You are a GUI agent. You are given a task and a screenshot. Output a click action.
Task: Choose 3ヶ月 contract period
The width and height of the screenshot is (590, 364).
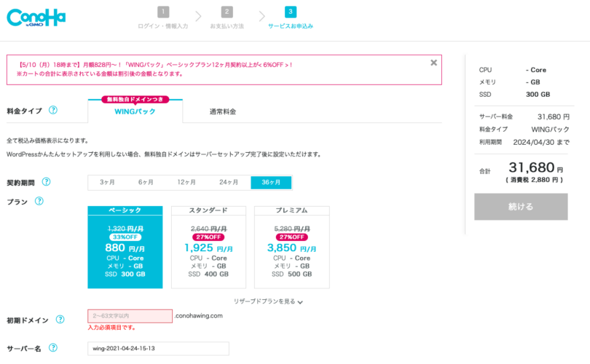107,183
